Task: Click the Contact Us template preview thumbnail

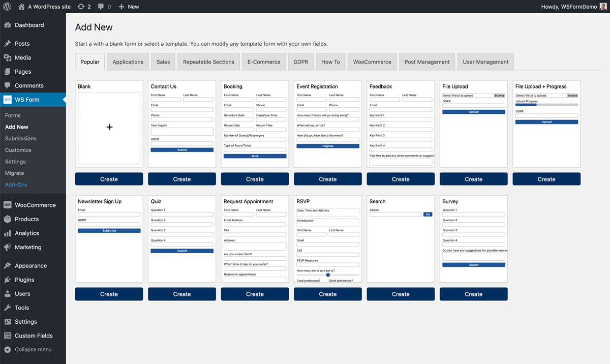Action: 182,124
